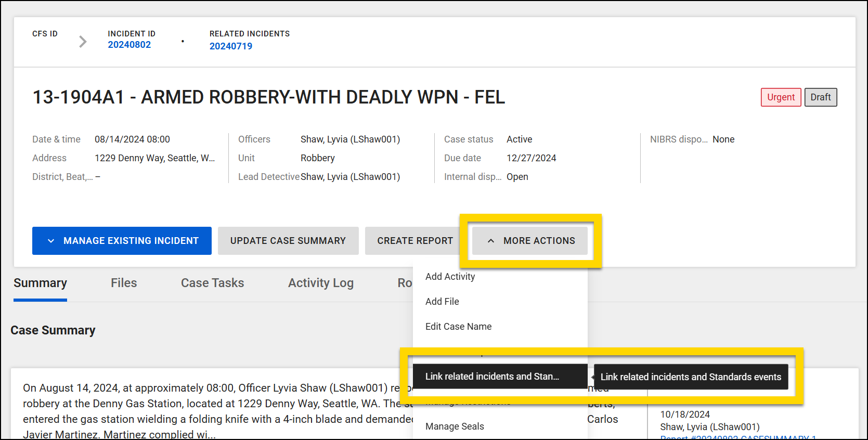Click Due date value 12/27/2024
Viewport: 868px width, 440px height.
pyautogui.click(x=531, y=158)
